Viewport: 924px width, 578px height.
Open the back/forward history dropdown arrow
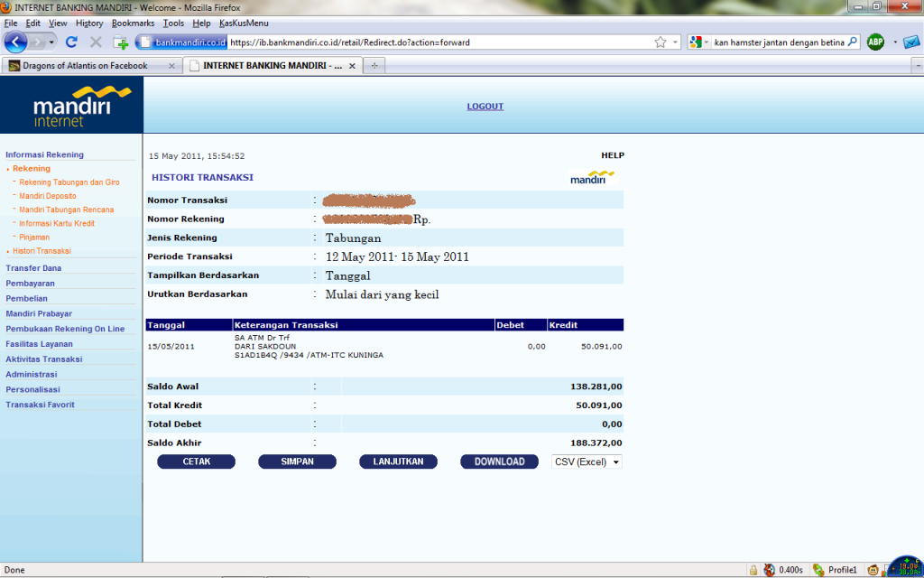pos(51,42)
